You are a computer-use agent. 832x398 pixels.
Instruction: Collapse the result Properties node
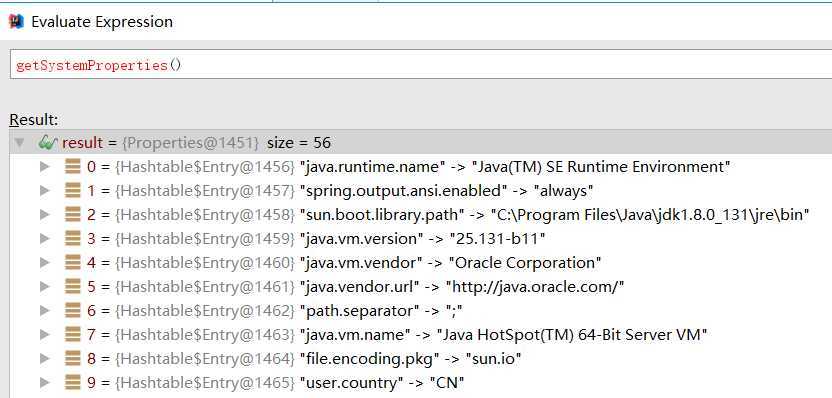pyautogui.click(x=20, y=143)
